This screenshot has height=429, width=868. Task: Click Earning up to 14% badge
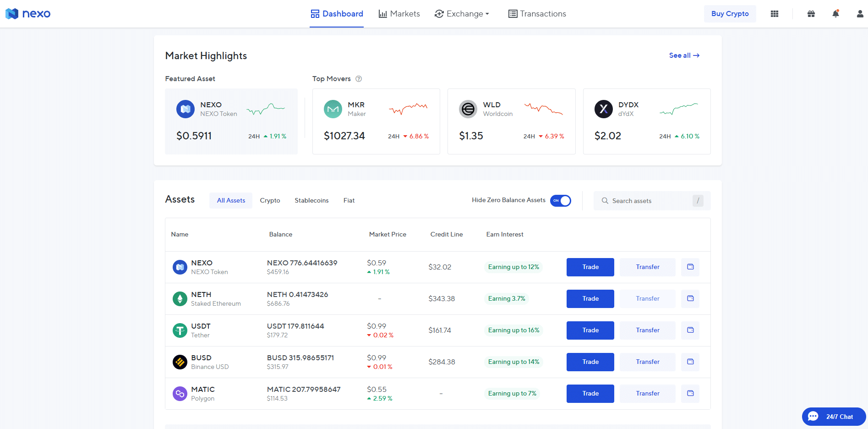pyautogui.click(x=513, y=362)
